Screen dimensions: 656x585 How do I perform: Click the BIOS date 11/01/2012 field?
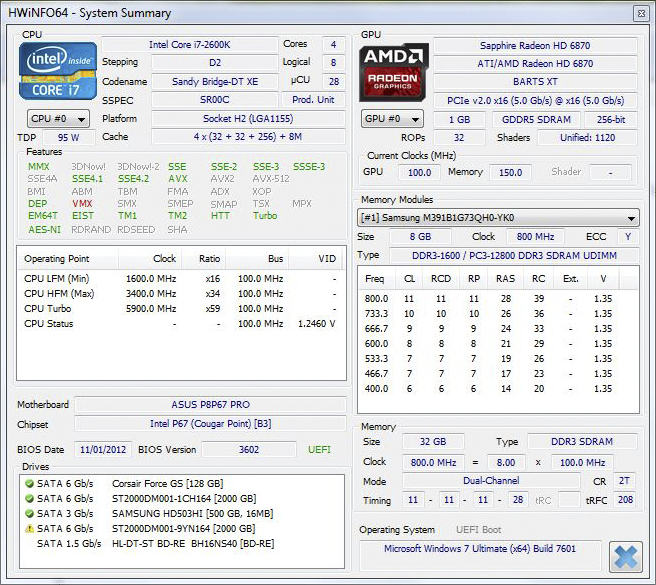coord(103,450)
